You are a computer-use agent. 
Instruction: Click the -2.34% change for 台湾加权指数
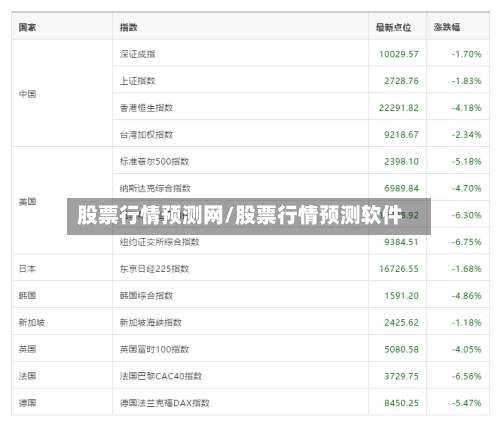coord(467,135)
